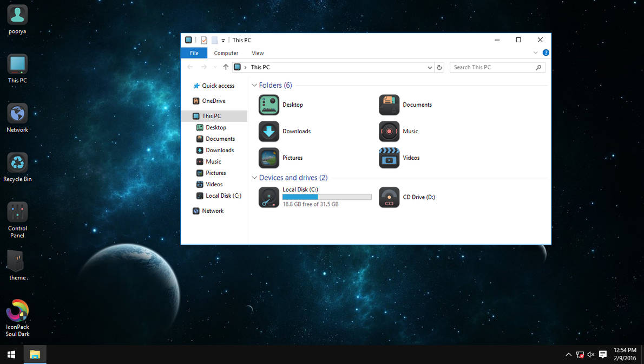Viewport: 644px width, 364px height.
Task: Go up one level with the up arrow
Action: (x=226, y=67)
